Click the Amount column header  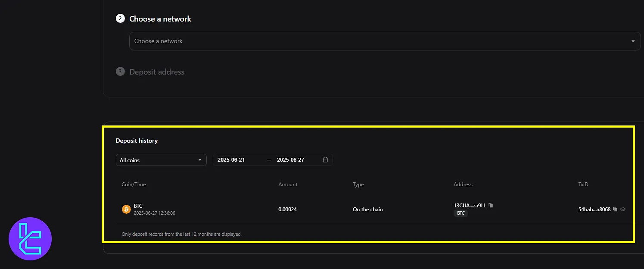click(x=288, y=185)
